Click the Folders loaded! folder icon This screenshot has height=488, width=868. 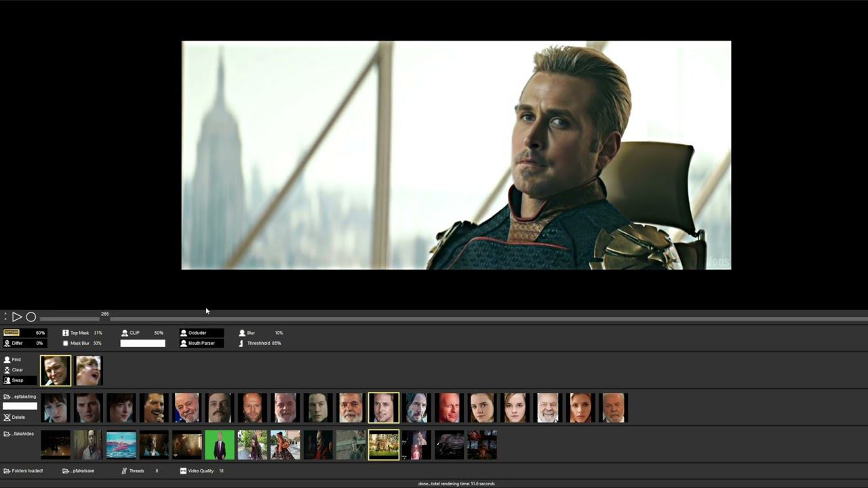pos(7,470)
